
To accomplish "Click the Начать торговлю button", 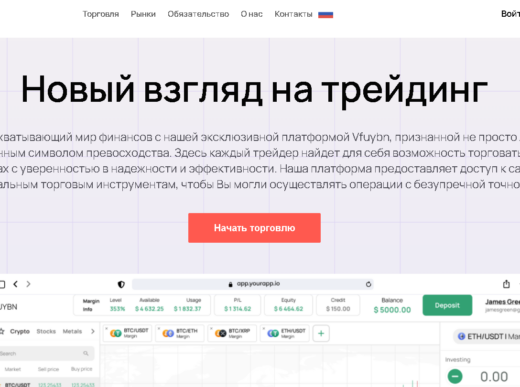I will pyautogui.click(x=254, y=228).
